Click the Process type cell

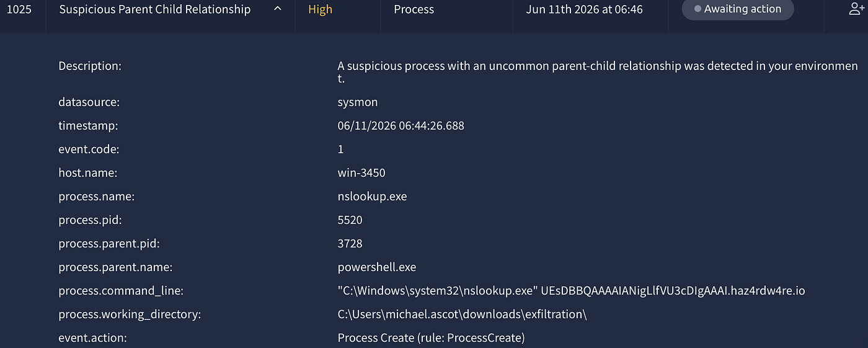point(414,9)
